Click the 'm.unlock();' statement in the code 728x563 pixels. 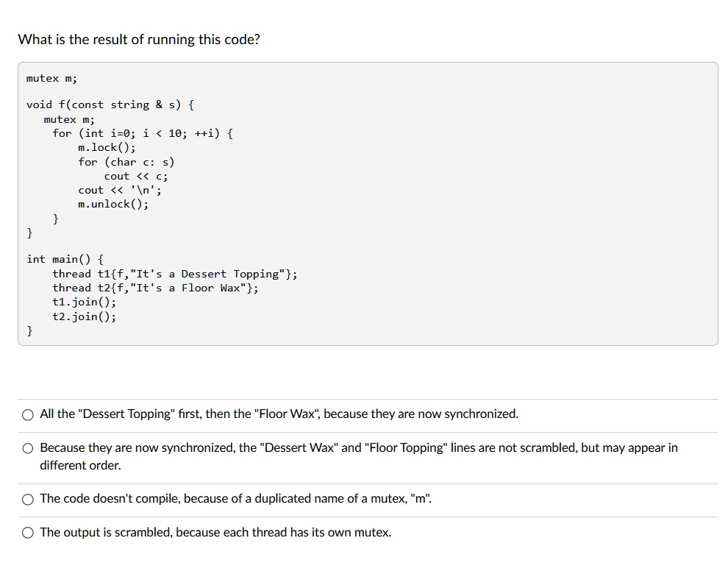click(111, 204)
